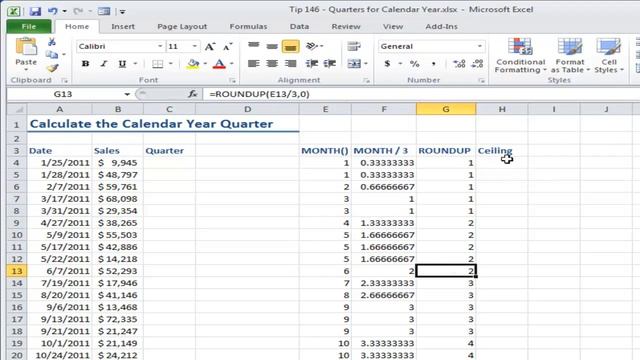Open Font dialog box launcher
The image size is (640, 360).
click(232, 80)
